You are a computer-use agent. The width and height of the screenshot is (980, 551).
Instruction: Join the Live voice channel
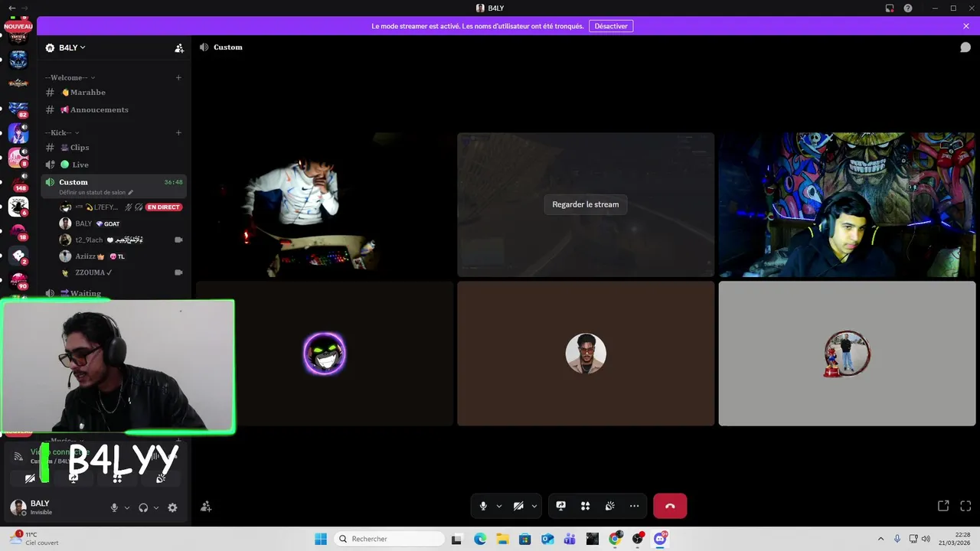pos(113,165)
